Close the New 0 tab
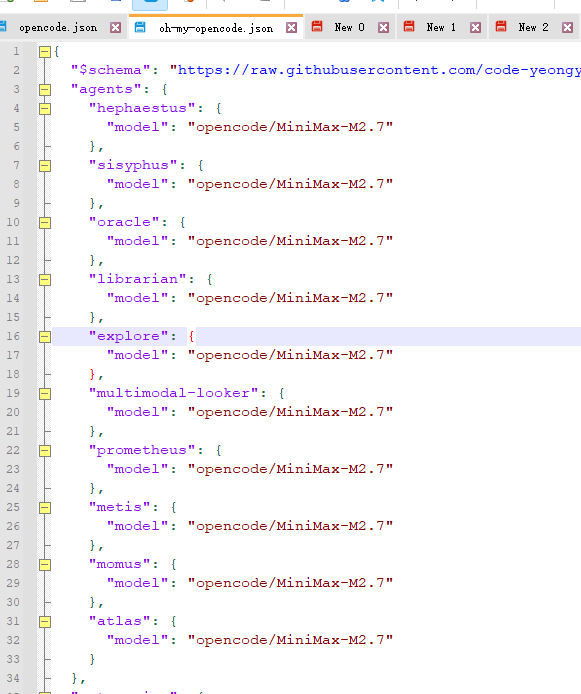The image size is (581, 694). 384,28
